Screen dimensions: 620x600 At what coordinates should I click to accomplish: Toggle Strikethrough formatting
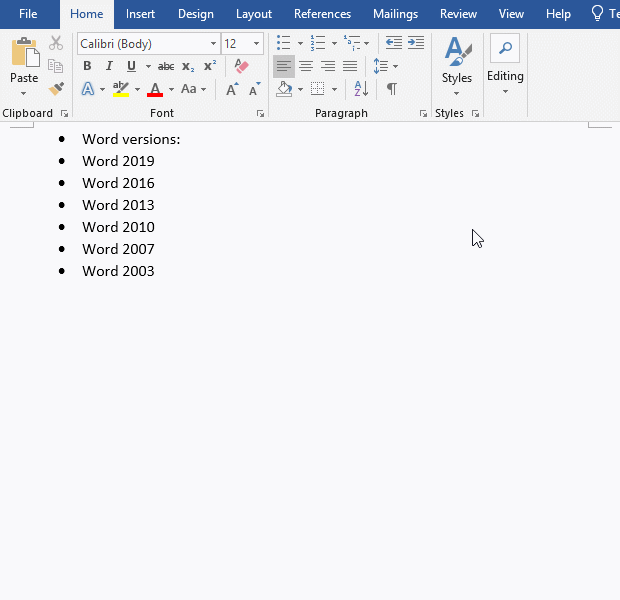pyautogui.click(x=166, y=66)
